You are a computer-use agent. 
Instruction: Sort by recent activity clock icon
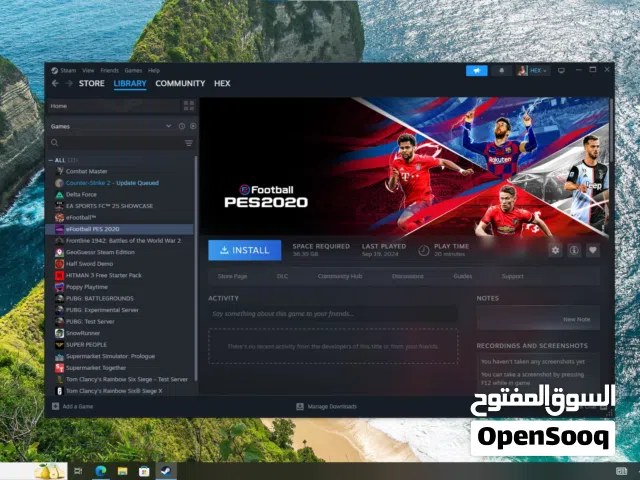(x=182, y=127)
